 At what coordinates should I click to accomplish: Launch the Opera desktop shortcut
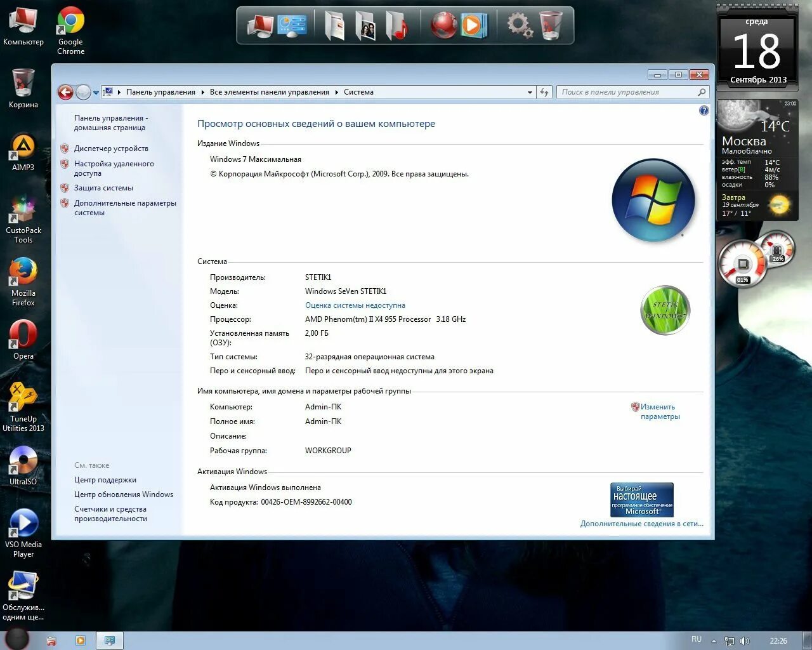pos(23,340)
